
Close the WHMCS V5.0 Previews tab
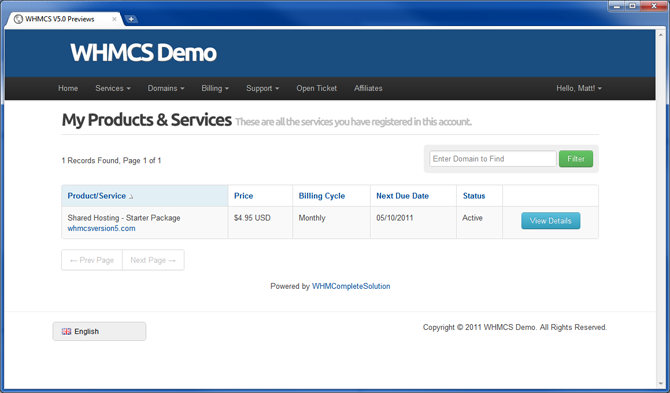tap(114, 19)
